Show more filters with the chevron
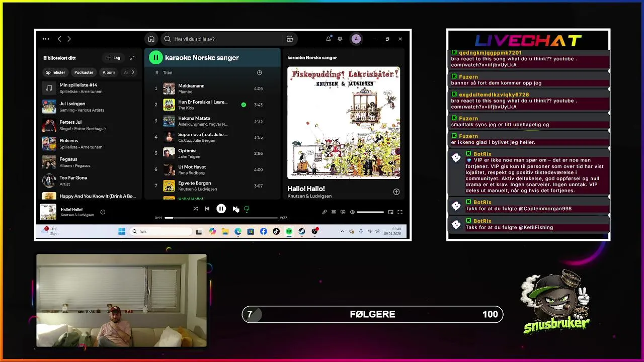Viewport: 644px width, 362px height. [x=133, y=72]
